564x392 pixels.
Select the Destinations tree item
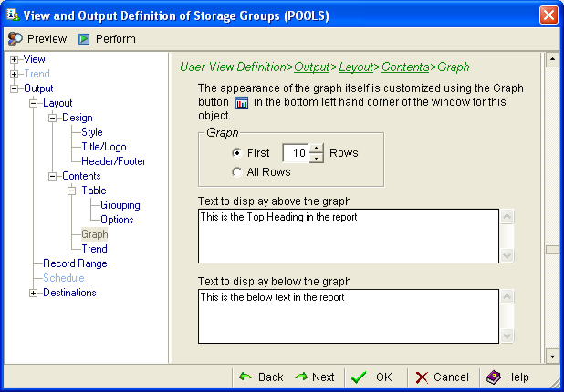[x=69, y=293]
